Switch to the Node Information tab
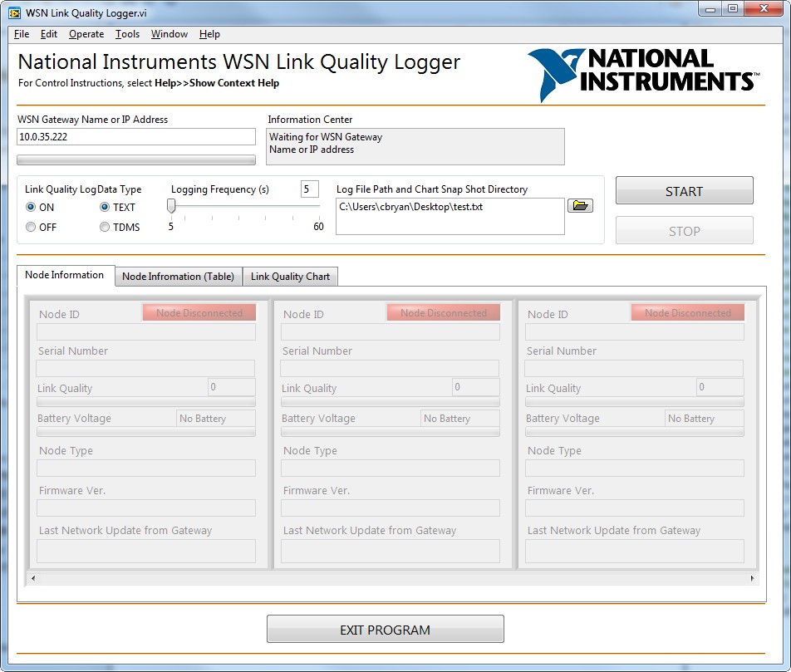This screenshot has width=791, height=672. (65, 275)
